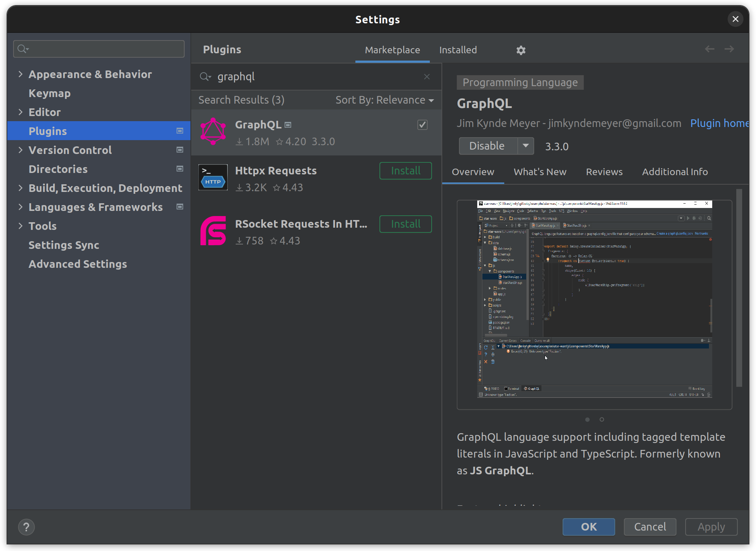Click the gear/settings icon in plugins toolbar

(520, 49)
